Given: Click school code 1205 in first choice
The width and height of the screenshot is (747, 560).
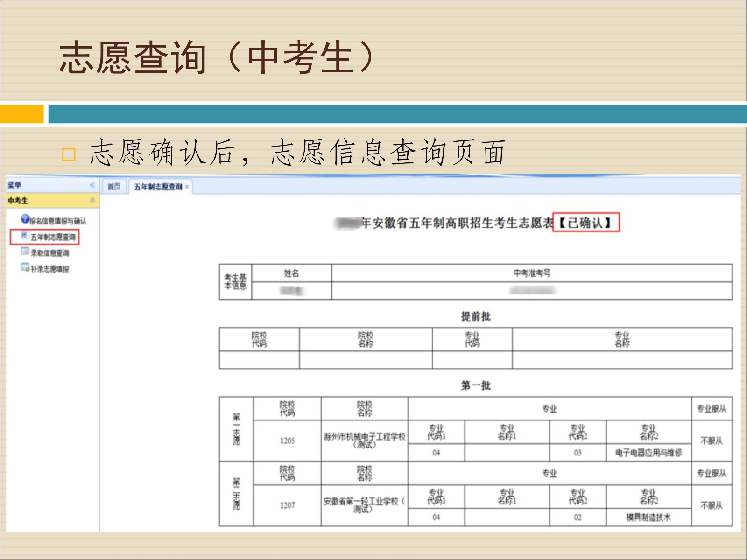Looking at the screenshot, I should pyautogui.click(x=287, y=441).
